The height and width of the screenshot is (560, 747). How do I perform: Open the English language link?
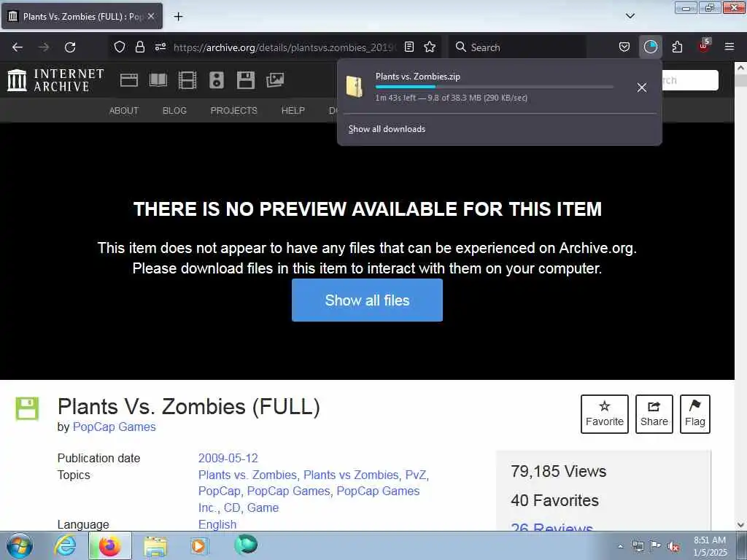217,524
